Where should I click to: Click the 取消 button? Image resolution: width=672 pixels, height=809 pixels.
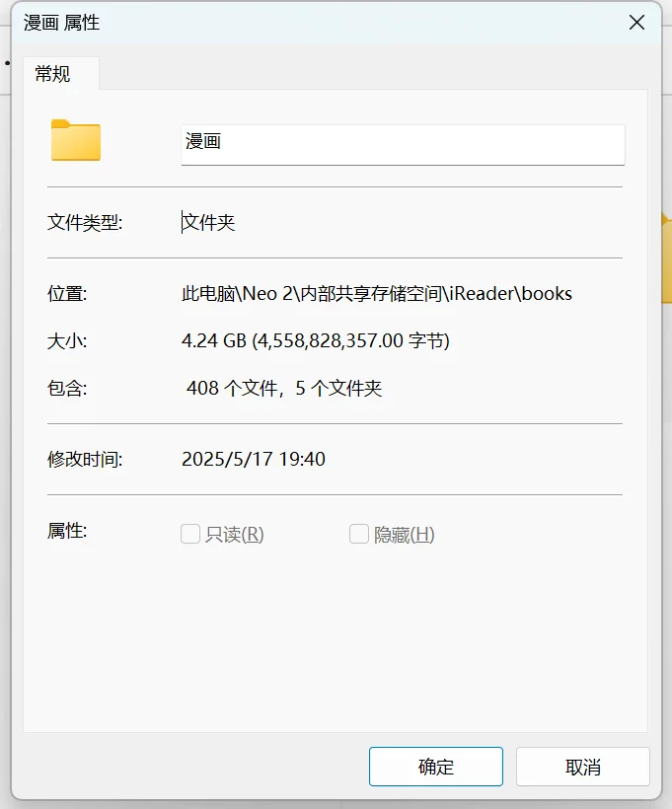[x=583, y=767]
